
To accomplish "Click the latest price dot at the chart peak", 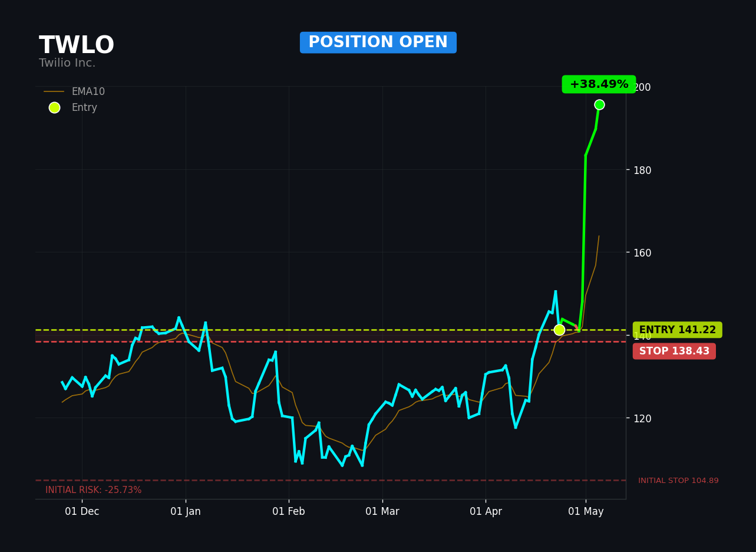I will click(599, 104).
